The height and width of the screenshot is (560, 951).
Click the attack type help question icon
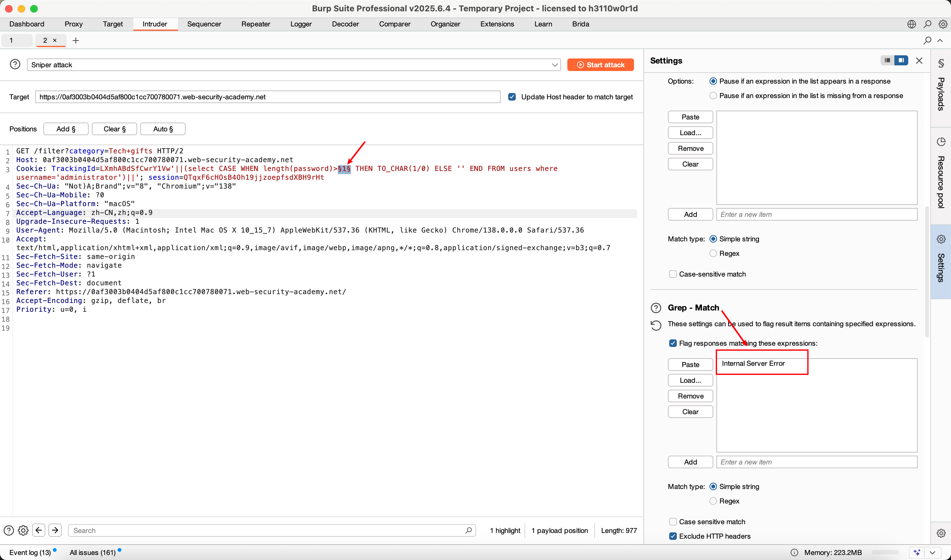click(15, 64)
